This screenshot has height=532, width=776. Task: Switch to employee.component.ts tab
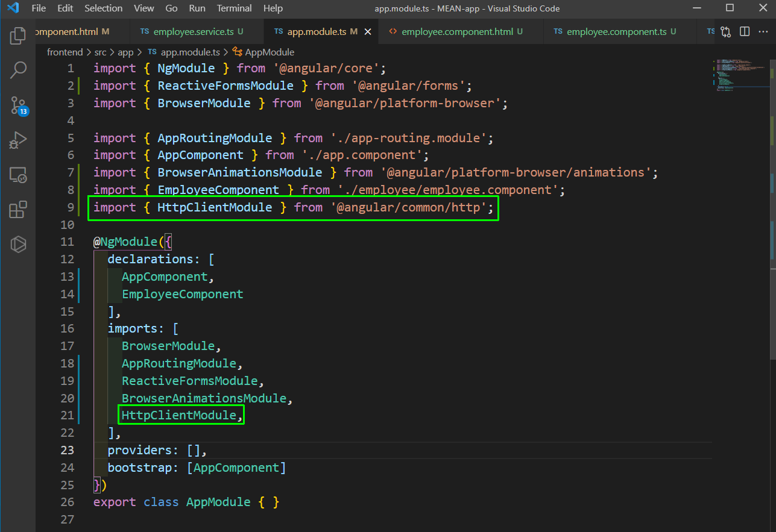[x=621, y=31]
